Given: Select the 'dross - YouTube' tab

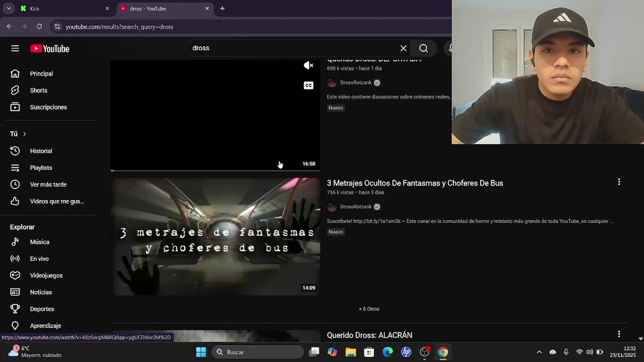Looking at the screenshot, I should click(165, 9).
